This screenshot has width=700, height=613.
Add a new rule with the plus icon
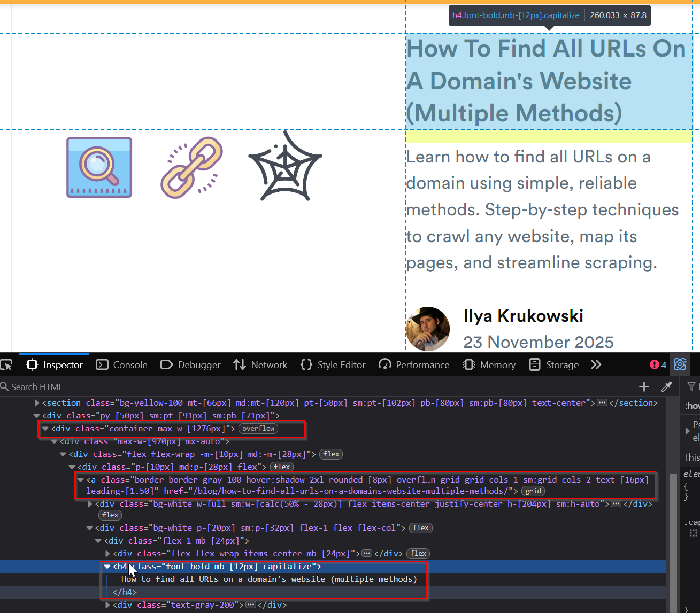coord(644,386)
